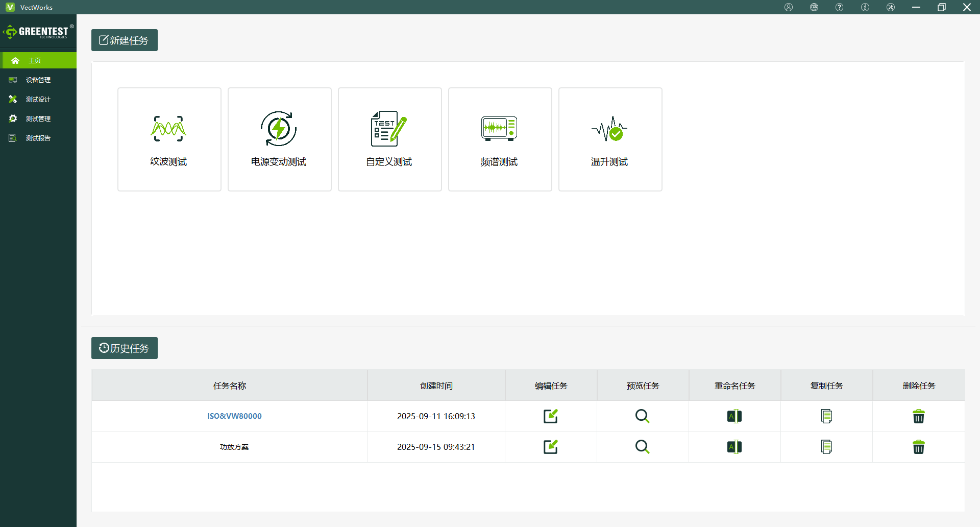Start a custom test (自定义测试)
Image resolution: width=980 pixels, height=527 pixels.
(x=389, y=139)
